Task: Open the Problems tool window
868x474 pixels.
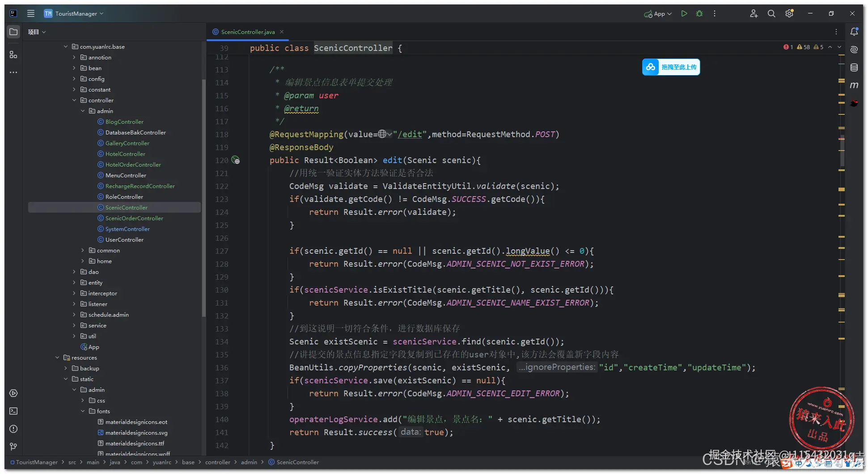Action: pos(13,429)
